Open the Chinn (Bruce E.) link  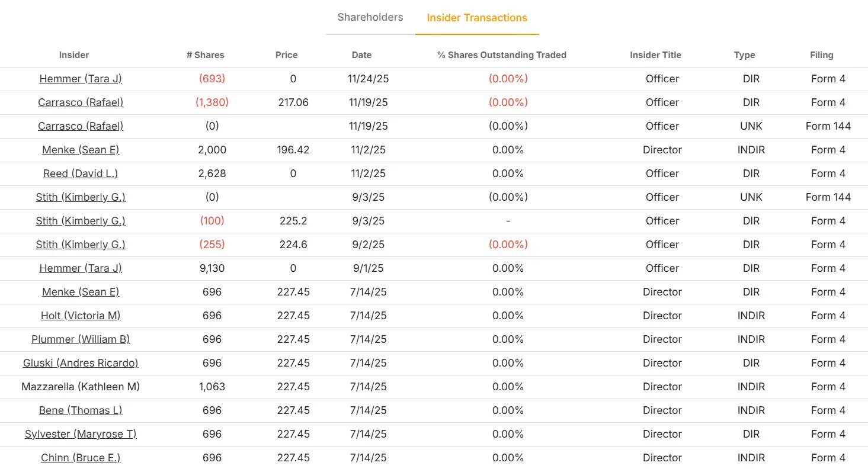[x=81, y=457]
